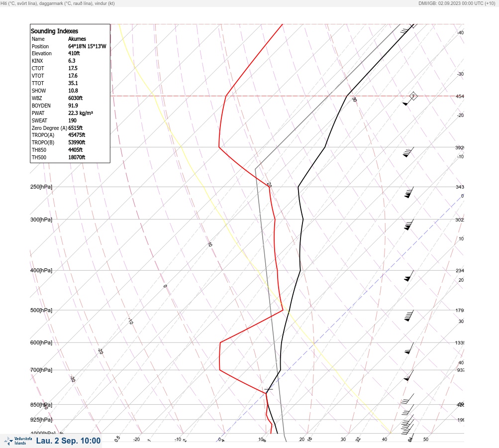
Task: Click the DMI/IGB 02.09.2023 header text
Action: tap(457, 3)
